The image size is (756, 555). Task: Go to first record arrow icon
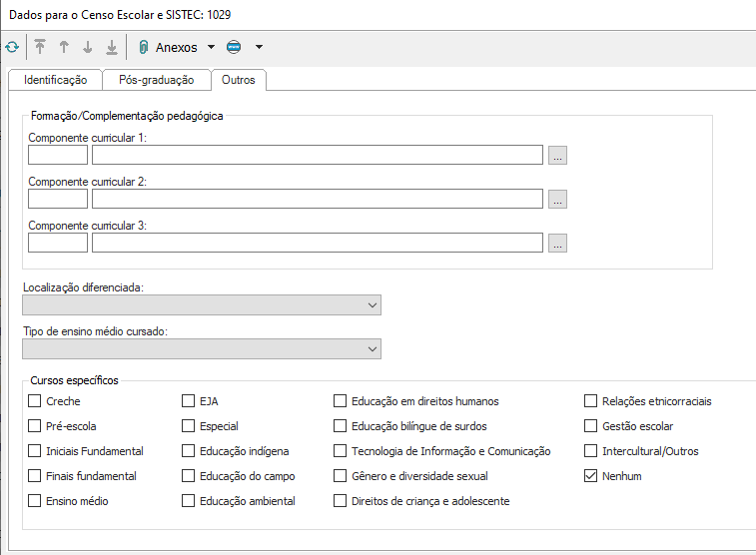40,47
